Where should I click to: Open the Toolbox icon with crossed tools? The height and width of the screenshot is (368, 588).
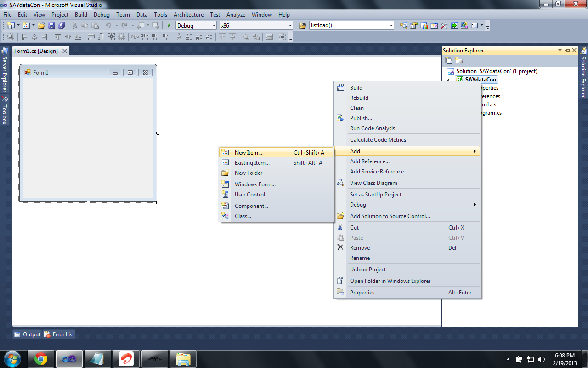coord(444,26)
